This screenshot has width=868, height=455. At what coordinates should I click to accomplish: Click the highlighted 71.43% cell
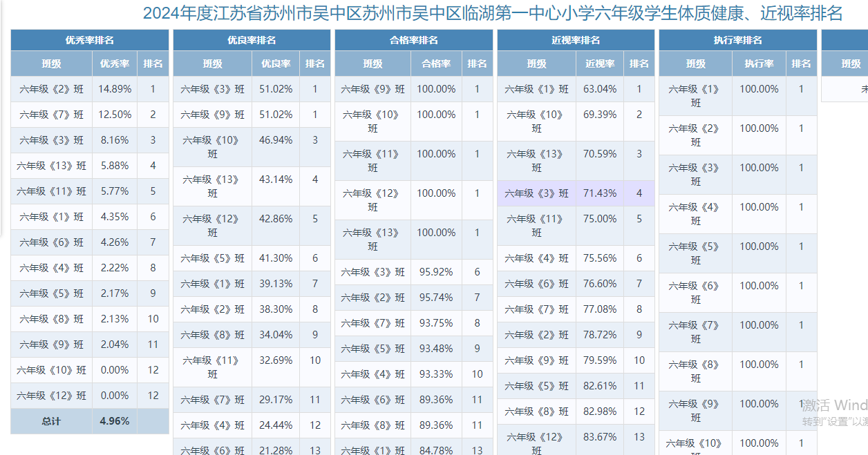tap(600, 193)
